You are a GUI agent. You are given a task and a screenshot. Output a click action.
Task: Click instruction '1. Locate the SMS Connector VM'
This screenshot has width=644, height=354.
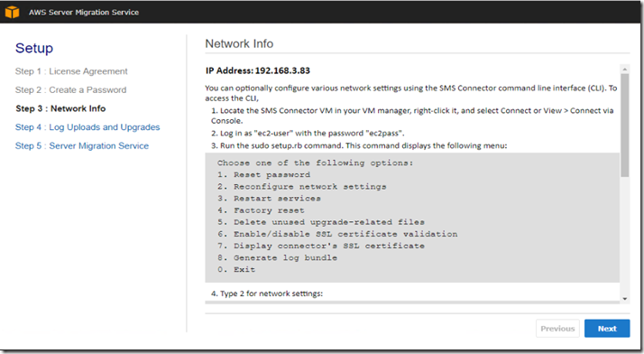coord(412,116)
